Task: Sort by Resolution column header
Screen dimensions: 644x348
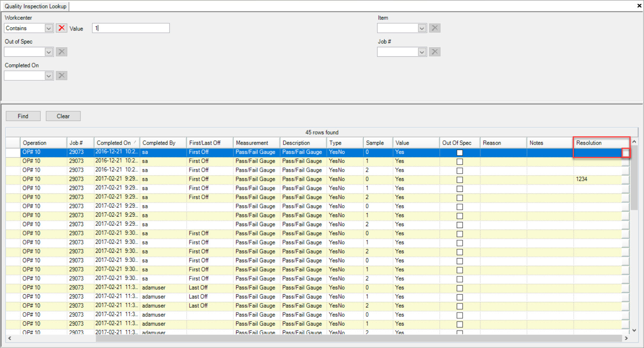Action: (601, 143)
